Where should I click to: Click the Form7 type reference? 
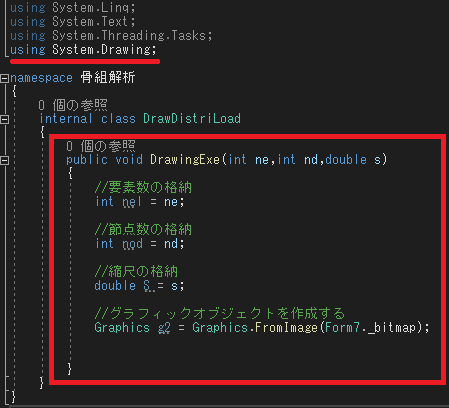[342, 328]
